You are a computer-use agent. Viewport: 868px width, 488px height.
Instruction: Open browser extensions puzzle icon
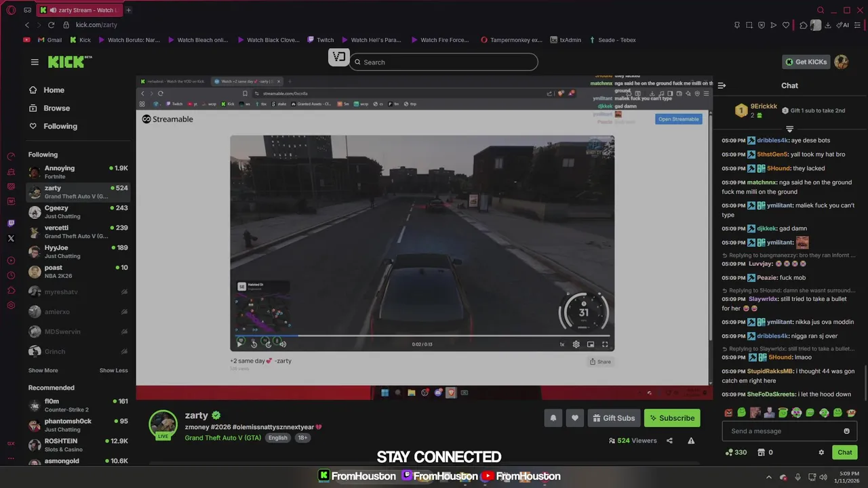point(804,25)
